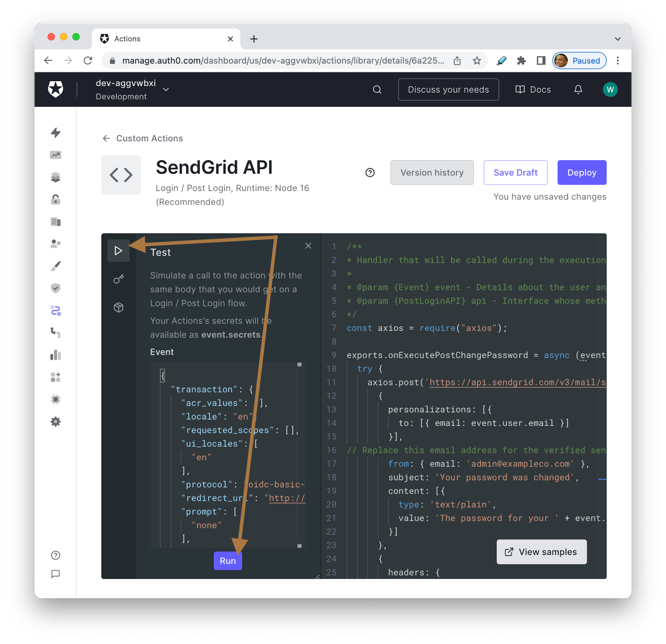Expand the tab search chevron
This screenshot has height=644, width=666.
[618, 39]
